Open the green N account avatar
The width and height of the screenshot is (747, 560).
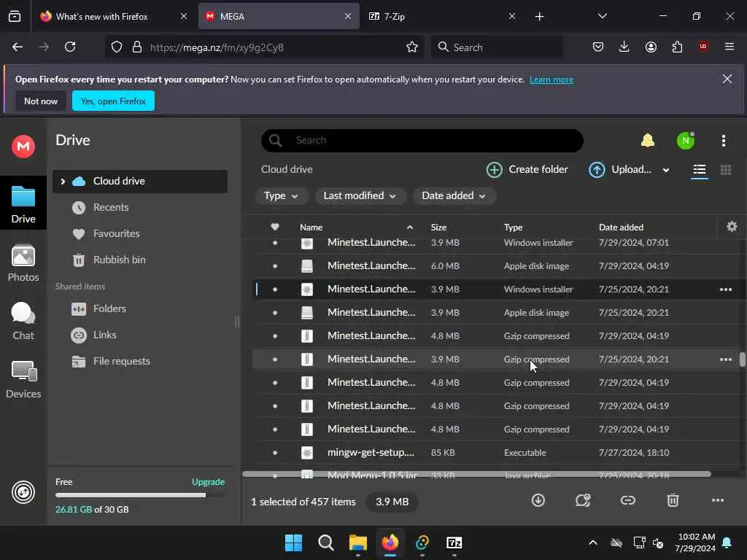[686, 141]
